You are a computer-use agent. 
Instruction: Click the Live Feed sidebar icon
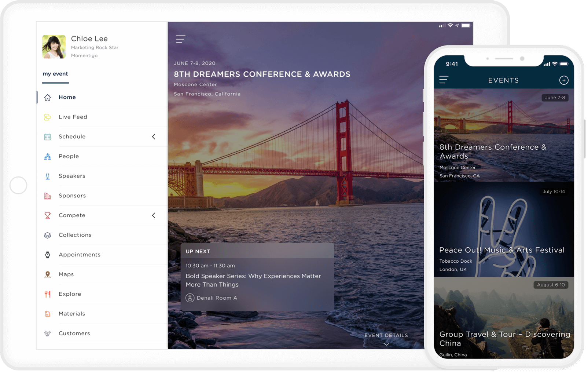click(x=48, y=117)
